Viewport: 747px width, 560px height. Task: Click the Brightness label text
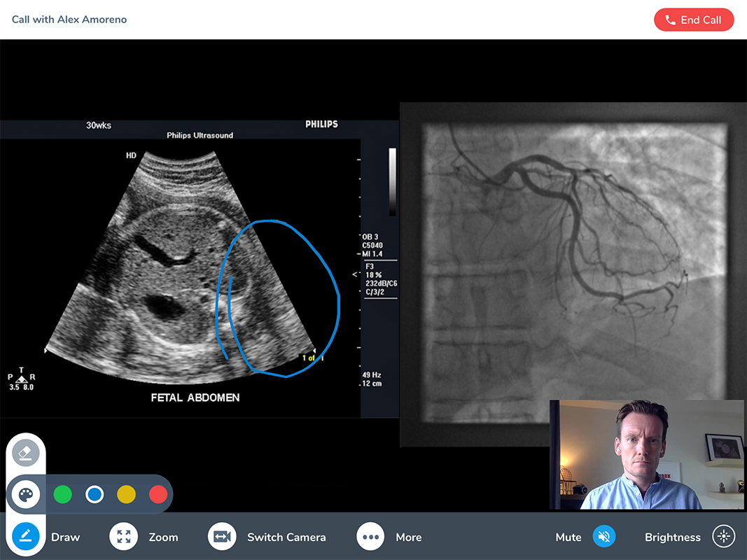point(672,538)
